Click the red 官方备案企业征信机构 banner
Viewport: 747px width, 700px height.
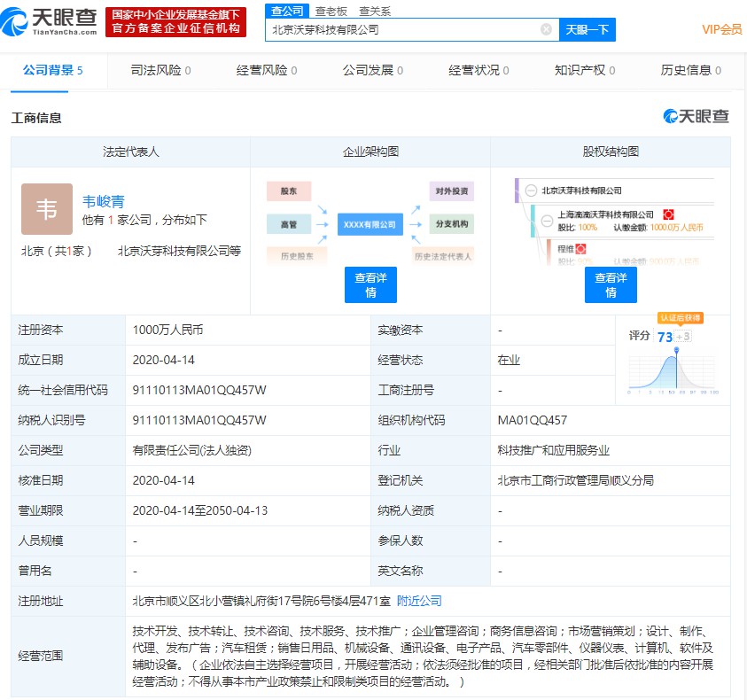point(175,22)
